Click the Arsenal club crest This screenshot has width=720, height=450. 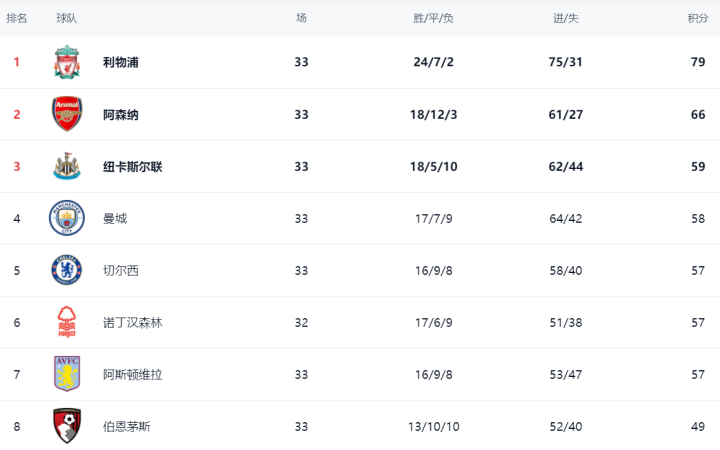(x=67, y=114)
